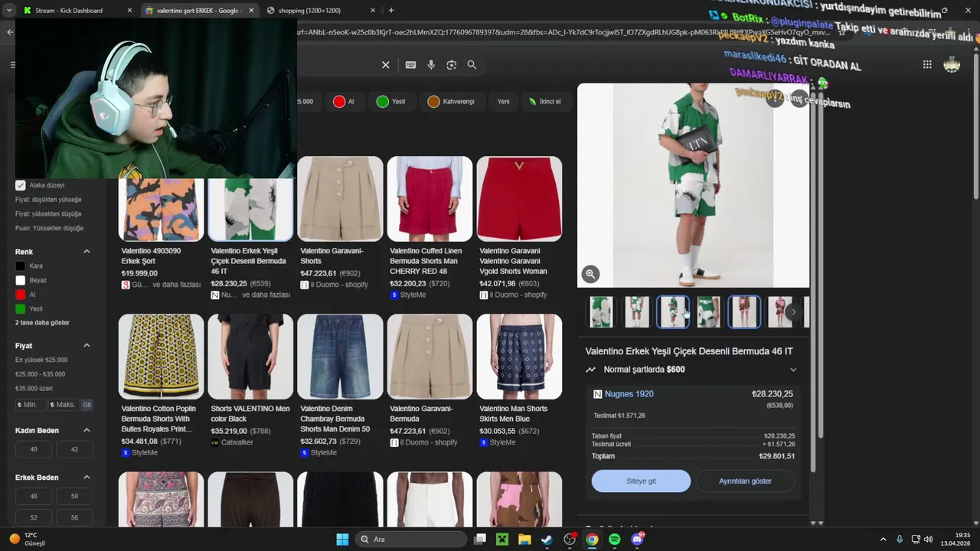The image size is (980, 551).
Task: Sort by Puan: Yüksekten düşüğe
Action: [49, 228]
